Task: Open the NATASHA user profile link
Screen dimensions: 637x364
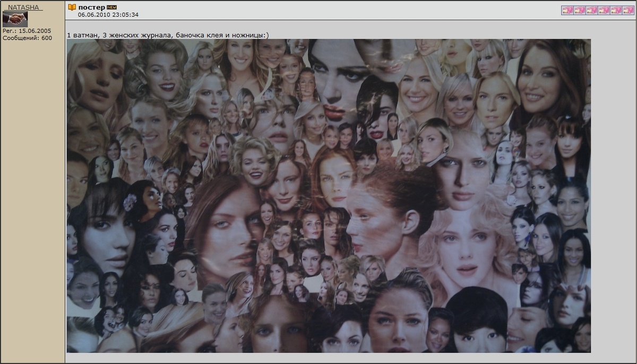Action: 23,7
